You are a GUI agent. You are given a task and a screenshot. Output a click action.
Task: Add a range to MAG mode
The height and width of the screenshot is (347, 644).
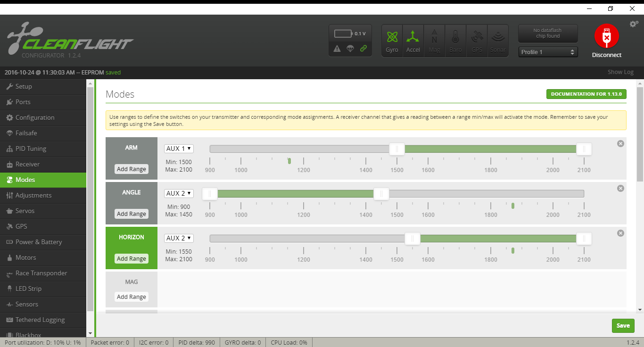point(131,297)
